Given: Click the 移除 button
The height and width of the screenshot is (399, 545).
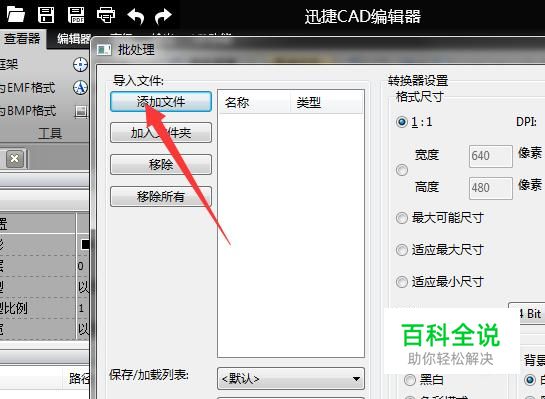Looking at the screenshot, I should [161, 164].
